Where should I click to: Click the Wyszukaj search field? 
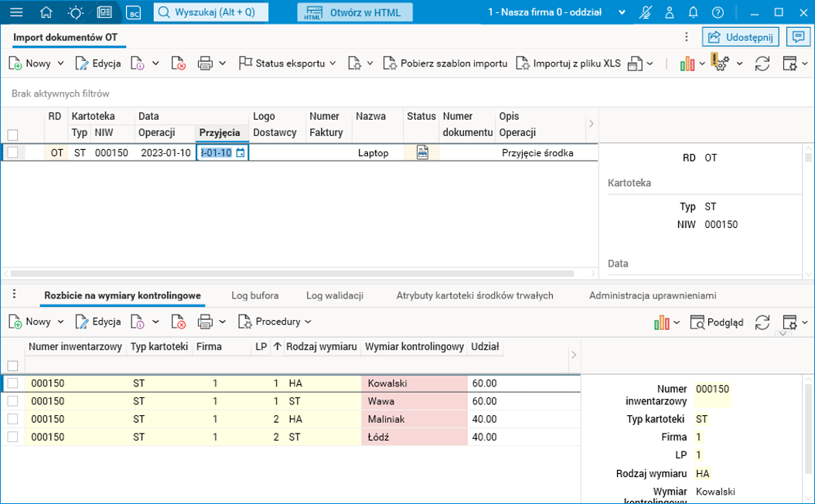(211, 12)
